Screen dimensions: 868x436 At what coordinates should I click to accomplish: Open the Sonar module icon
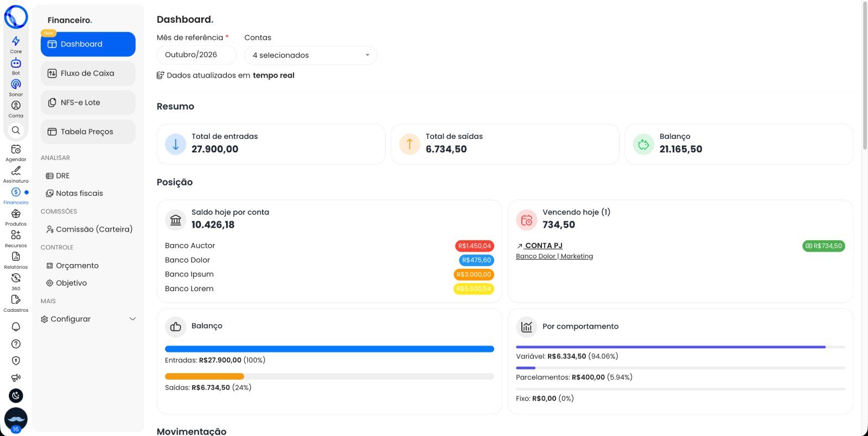(x=16, y=84)
